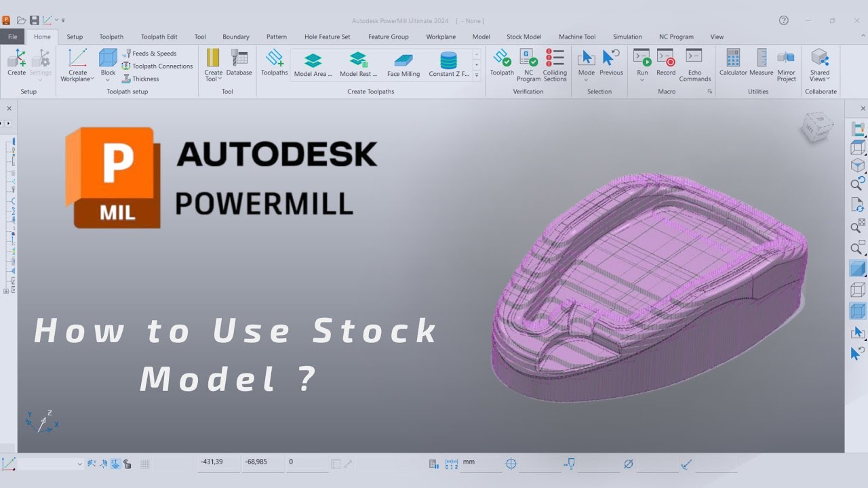Open Toolpath Connections

(x=157, y=66)
